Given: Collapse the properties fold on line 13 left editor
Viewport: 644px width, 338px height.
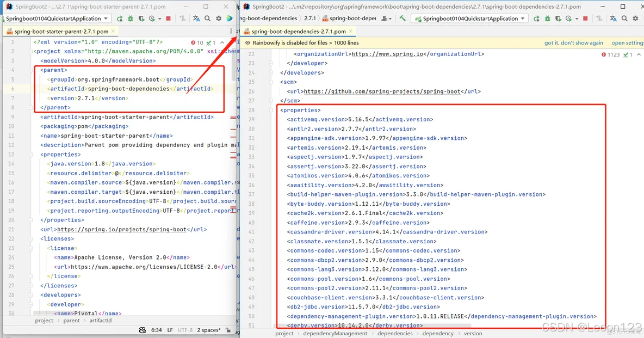Looking at the screenshot, I should pos(30,155).
